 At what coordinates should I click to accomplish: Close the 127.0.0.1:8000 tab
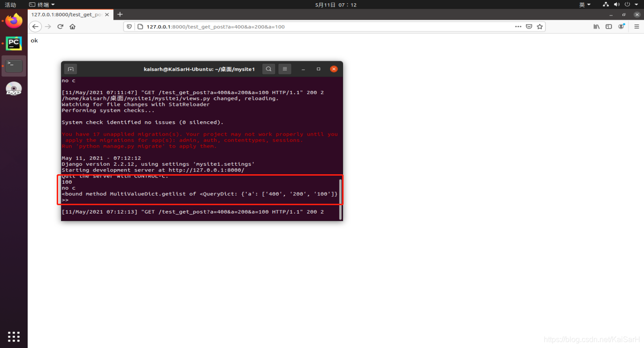[107, 15]
